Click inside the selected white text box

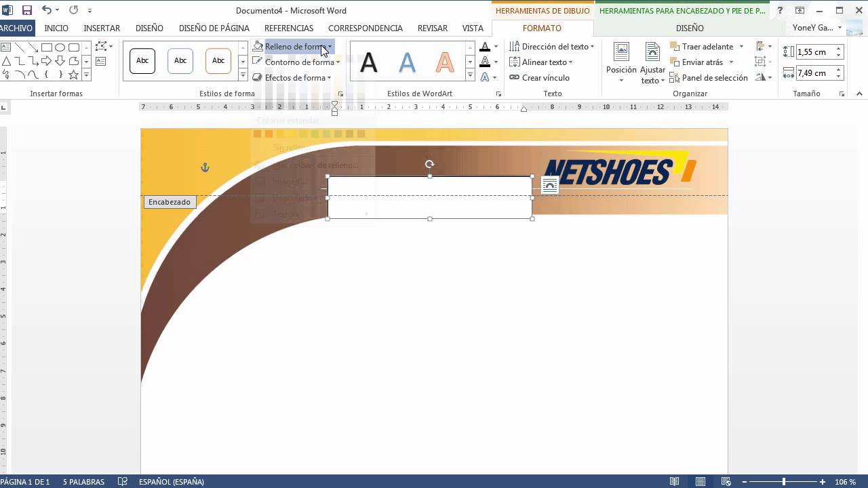click(430, 198)
